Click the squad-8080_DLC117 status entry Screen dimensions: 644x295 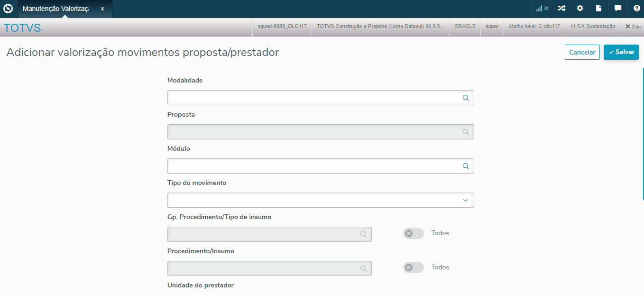(x=282, y=27)
